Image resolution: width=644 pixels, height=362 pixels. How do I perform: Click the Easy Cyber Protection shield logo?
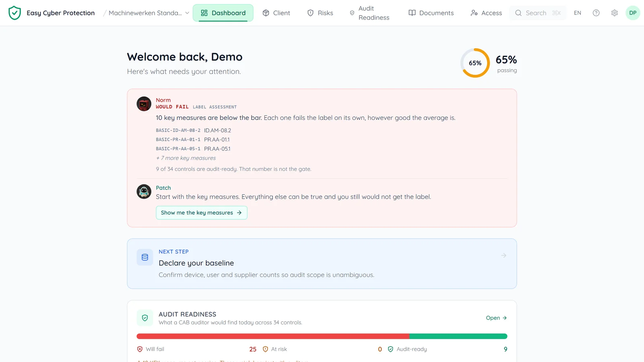click(14, 13)
